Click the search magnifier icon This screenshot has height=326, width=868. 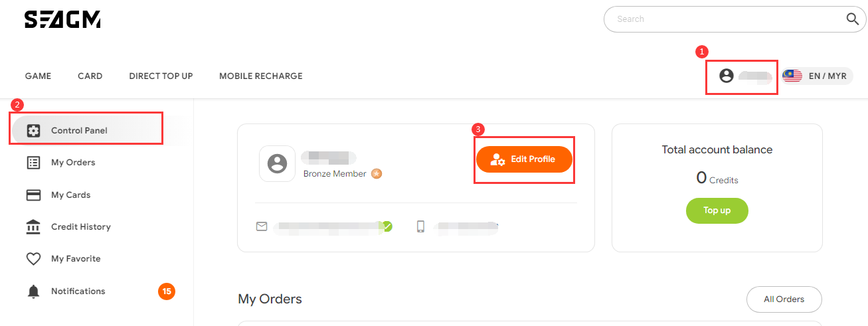[853, 19]
